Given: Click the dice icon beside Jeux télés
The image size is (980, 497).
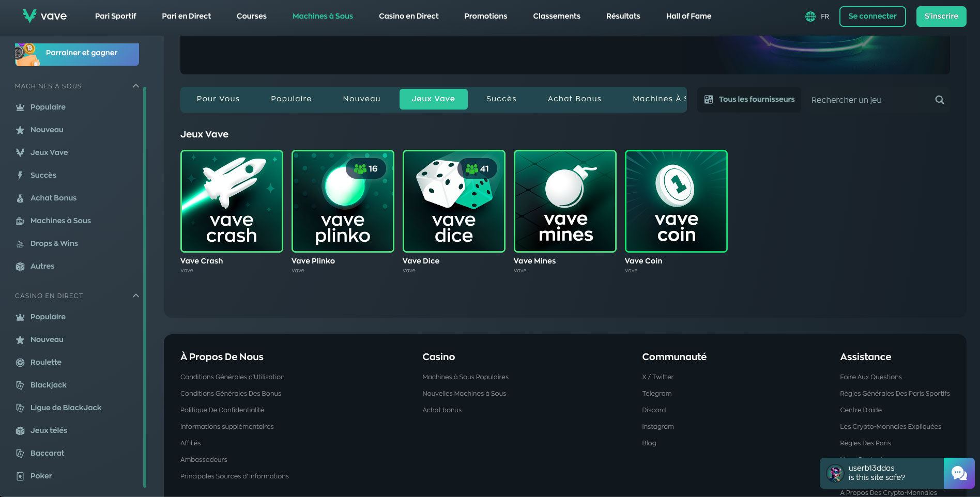Looking at the screenshot, I should [20, 431].
